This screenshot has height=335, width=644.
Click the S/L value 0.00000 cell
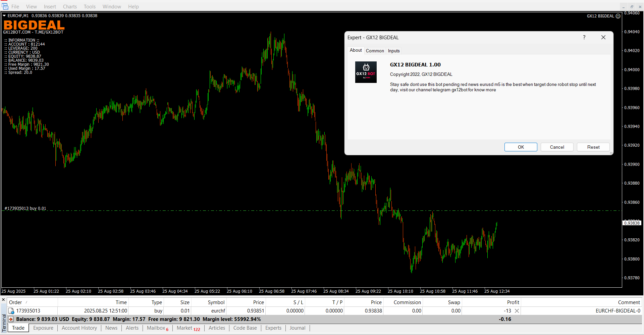(285, 311)
